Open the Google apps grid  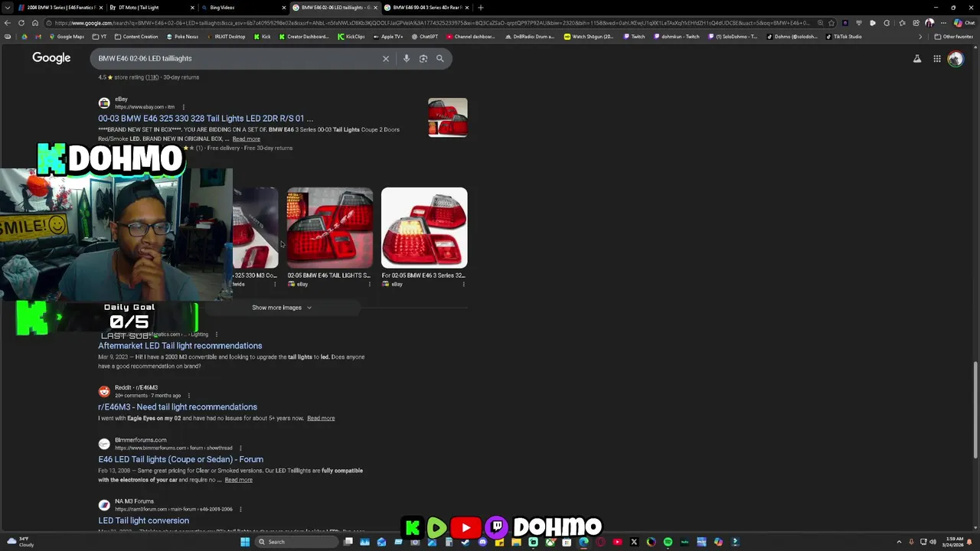[937, 58]
